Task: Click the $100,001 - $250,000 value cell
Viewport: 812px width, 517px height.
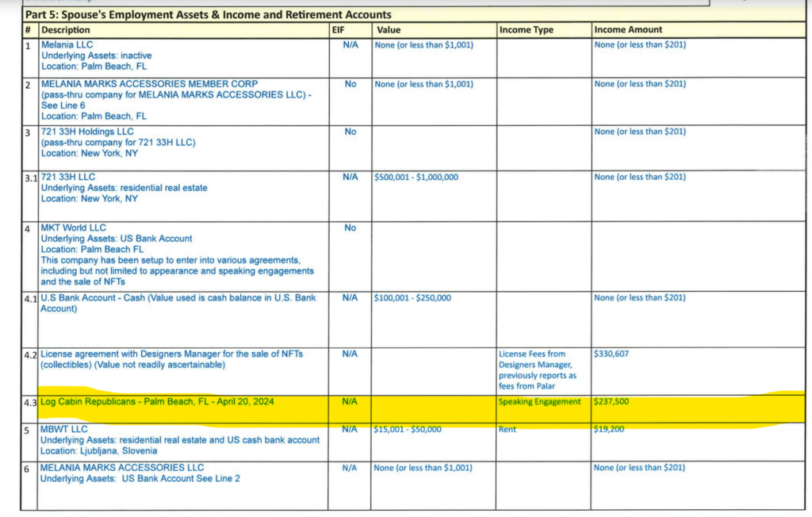Action: [413, 298]
